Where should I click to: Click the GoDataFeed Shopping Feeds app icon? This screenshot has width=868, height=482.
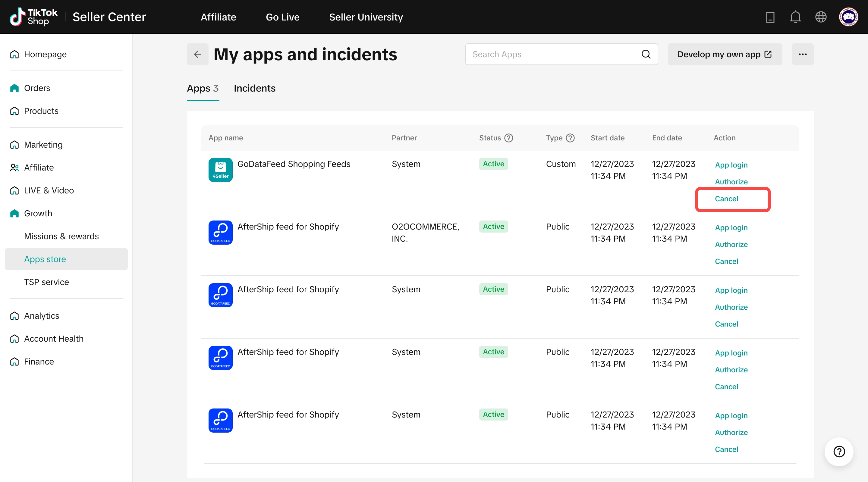(220, 170)
